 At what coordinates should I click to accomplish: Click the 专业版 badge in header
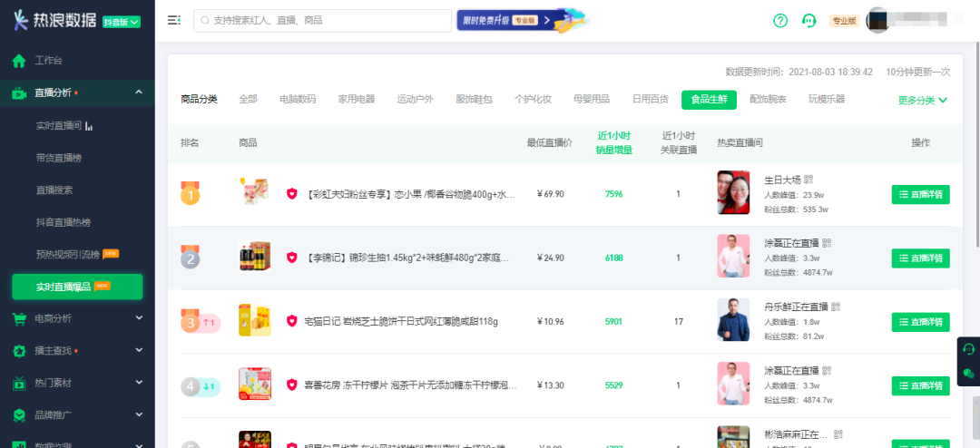pos(844,21)
